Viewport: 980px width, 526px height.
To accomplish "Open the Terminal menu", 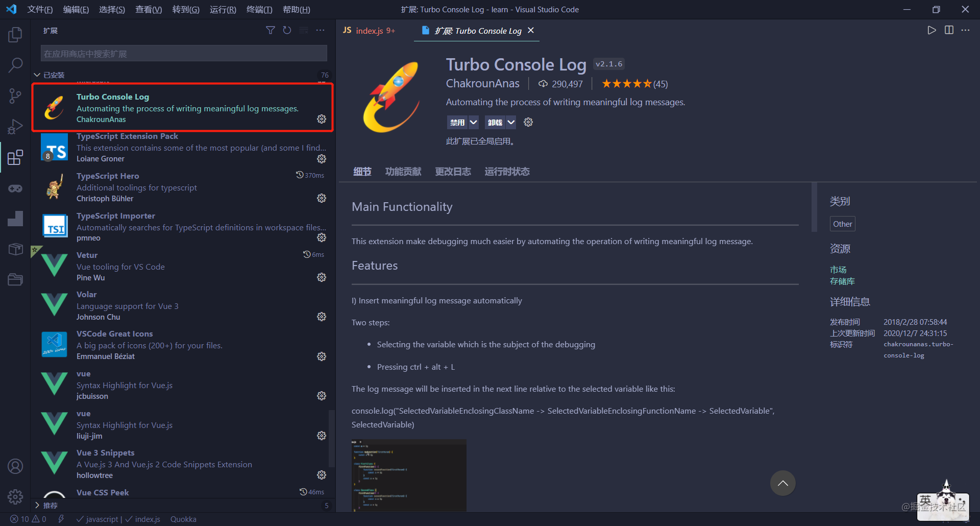I will [x=259, y=9].
